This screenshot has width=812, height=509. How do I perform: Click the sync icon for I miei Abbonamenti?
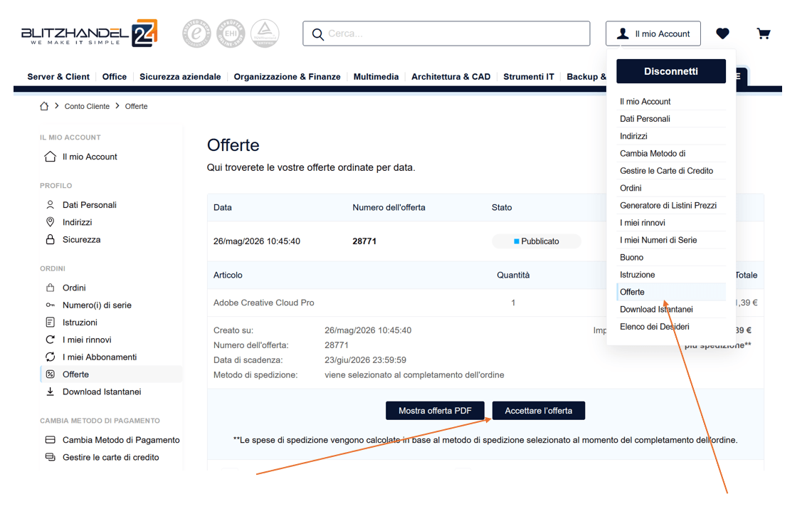[51, 357]
